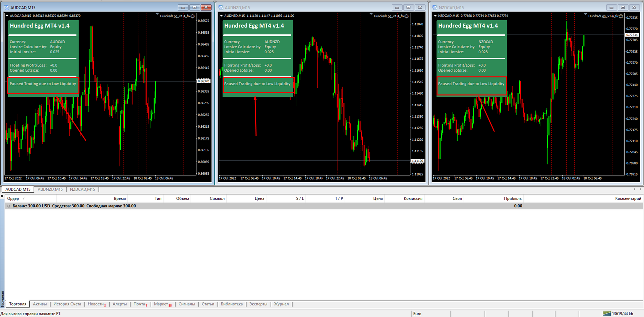Restore the NZDCAD,M15 chart window
The width and height of the screenshot is (644, 317).
pyautogui.click(x=623, y=7)
